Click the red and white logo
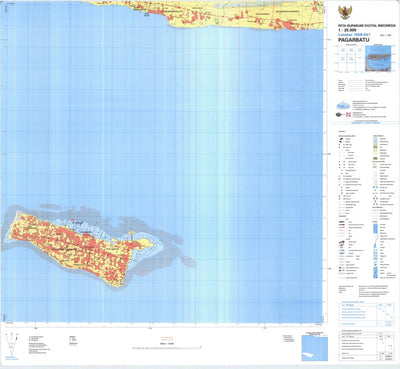This screenshot has width=400, height=369. 348,114
